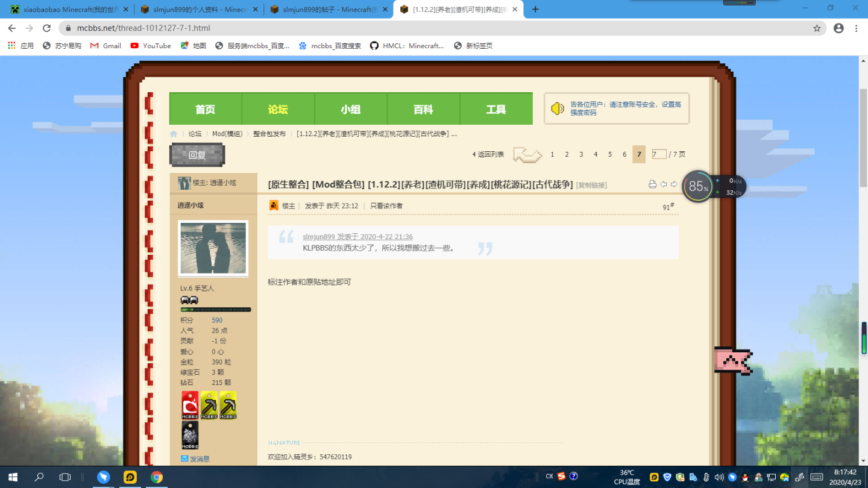This screenshot has height=488, width=868.
Task: Click 复制链接 next to thread title
Action: click(x=591, y=186)
